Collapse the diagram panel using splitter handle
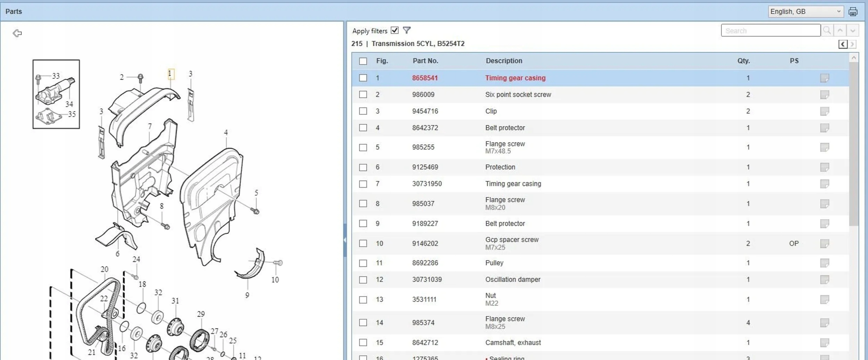Image resolution: width=868 pixels, height=360 pixels. point(345,240)
